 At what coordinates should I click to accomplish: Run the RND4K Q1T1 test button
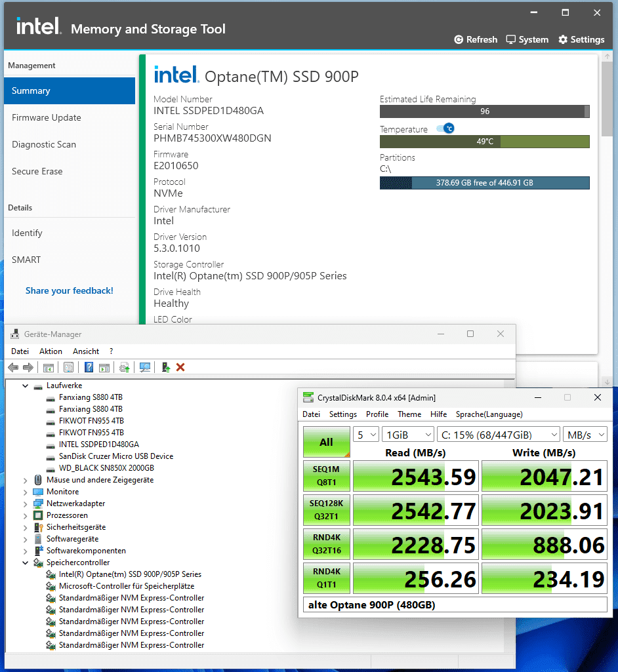[326, 578]
